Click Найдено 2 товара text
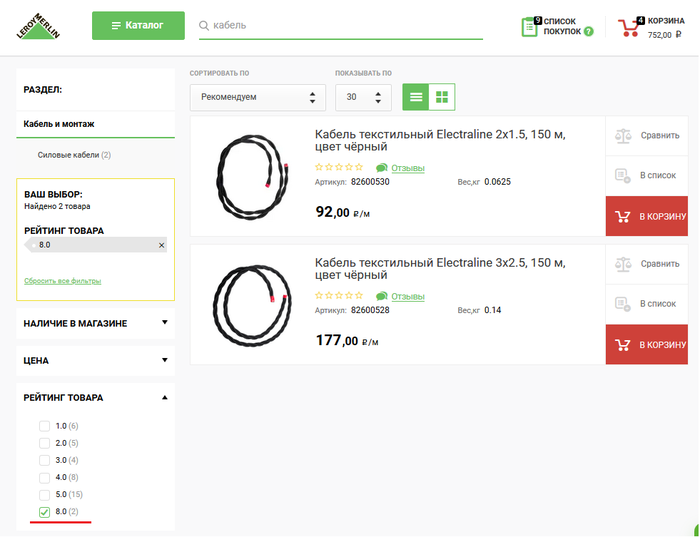Viewport: 700px width, 537px height. tap(57, 206)
